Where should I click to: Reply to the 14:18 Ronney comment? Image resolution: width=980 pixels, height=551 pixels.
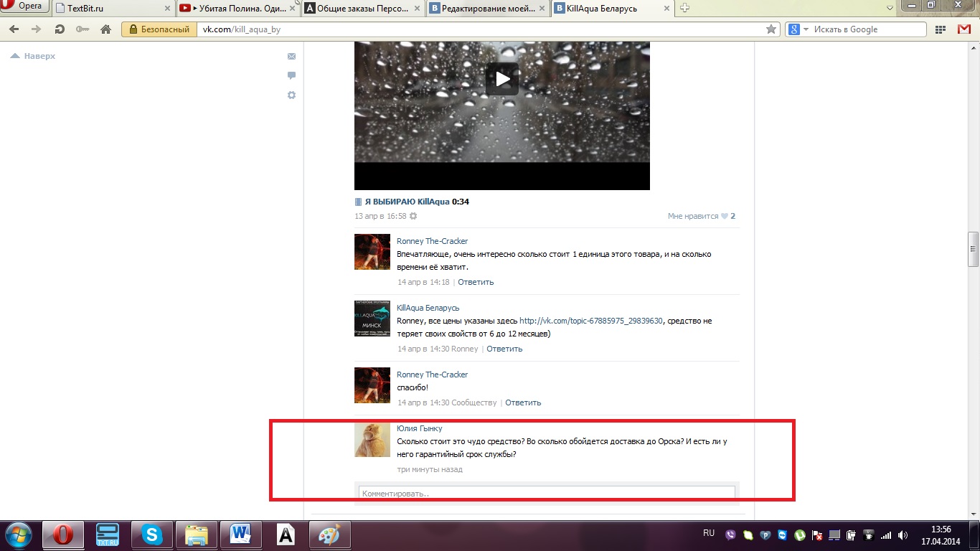point(476,282)
